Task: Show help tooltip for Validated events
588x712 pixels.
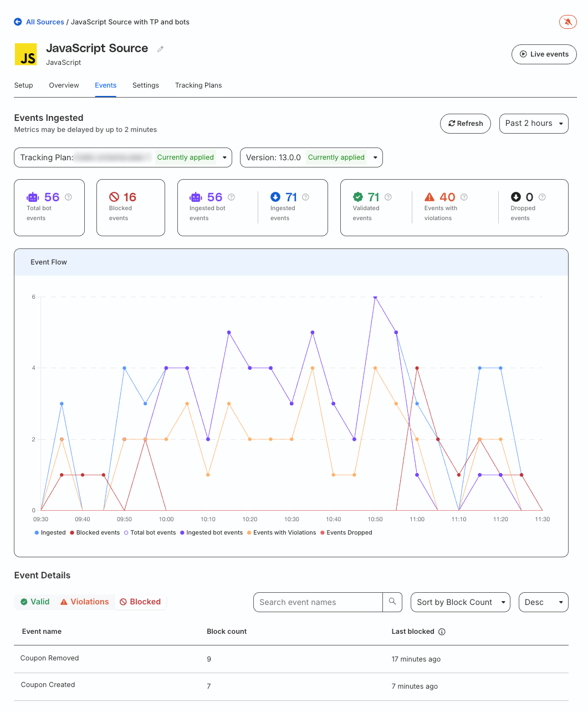Action: coord(388,197)
